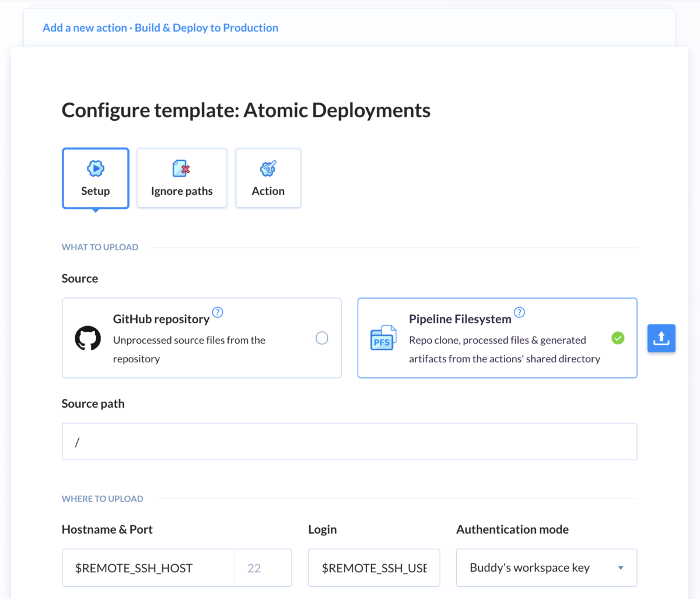The image size is (700, 599).
Task: Click the 'Authentication mode' label
Action: [512, 530]
